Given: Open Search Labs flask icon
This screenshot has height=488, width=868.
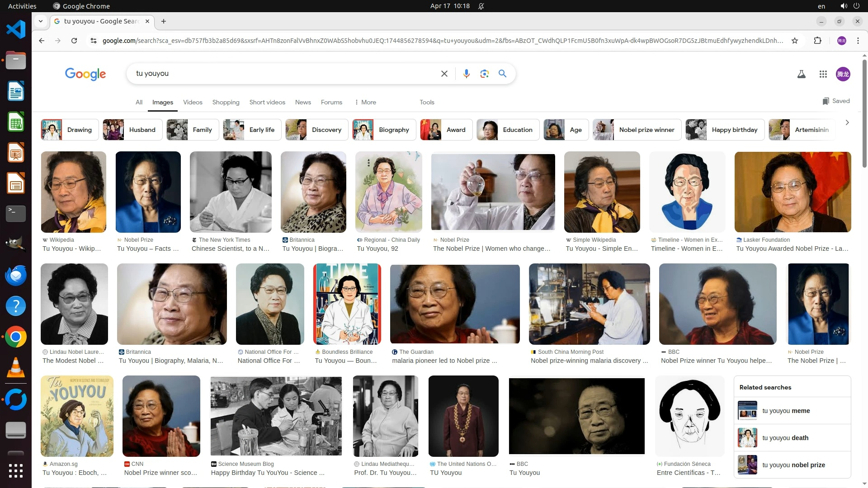Looking at the screenshot, I should click(x=801, y=74).
